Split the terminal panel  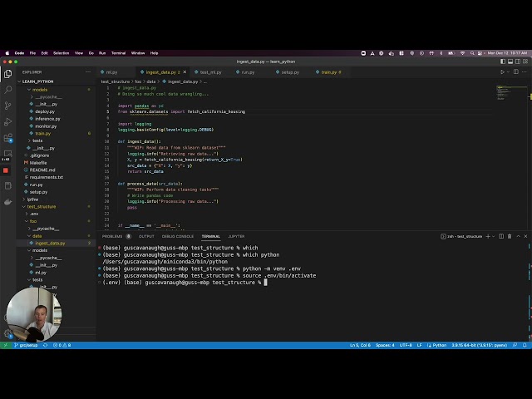click(501, 236)
